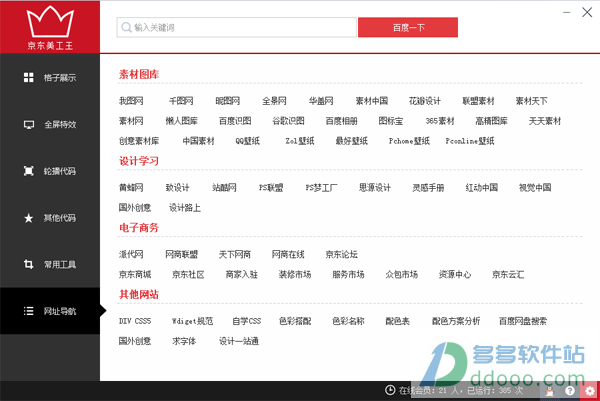Open Zol壁纸 link
This screenshot has width=600, height=401.
pos(300,141)
